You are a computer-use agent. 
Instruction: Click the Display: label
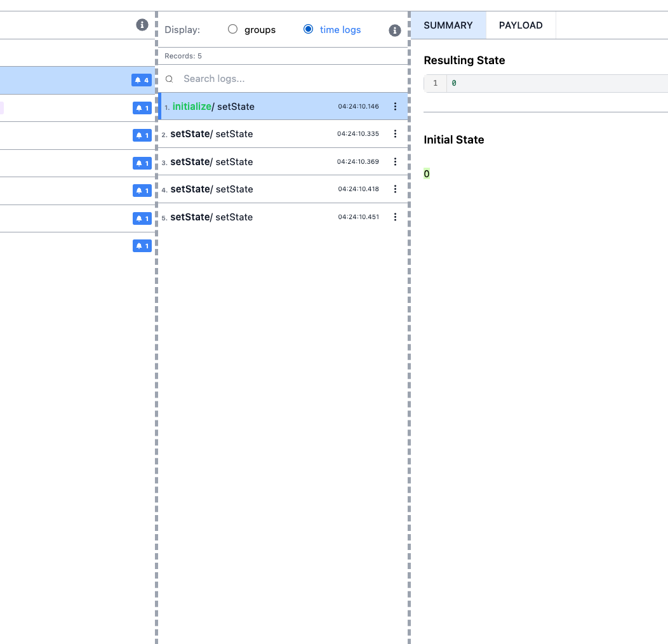[182, 30]
